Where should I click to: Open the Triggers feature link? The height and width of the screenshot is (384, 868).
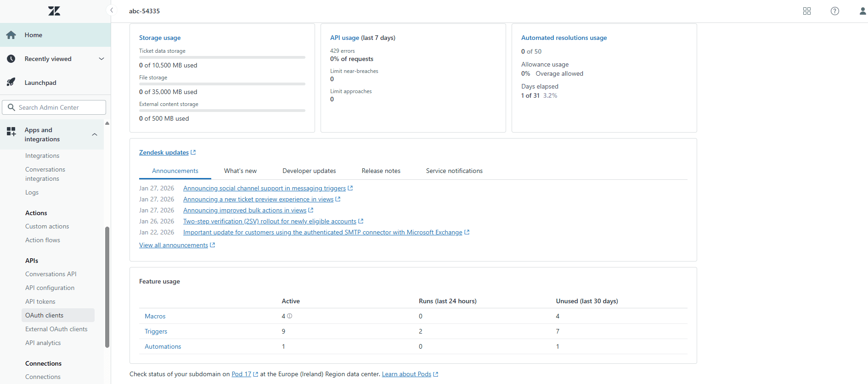pos(156,331)
